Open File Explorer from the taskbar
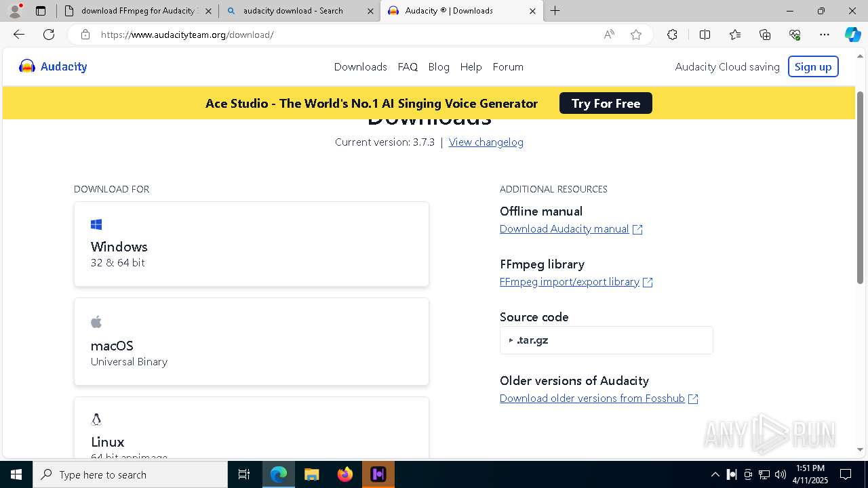This screenshot has height=488, width=868. click(311, 474)
